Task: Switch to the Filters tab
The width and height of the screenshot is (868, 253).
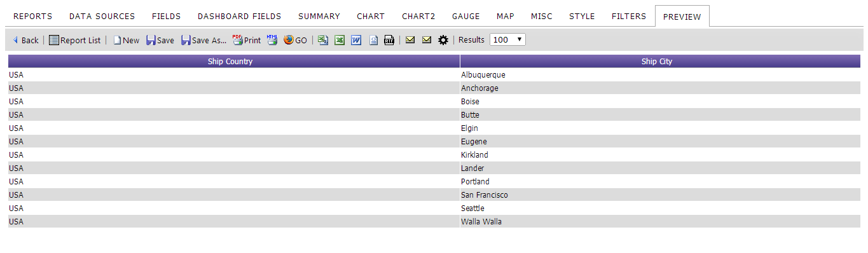Action: pyautogui.click(x=629, y=17)
